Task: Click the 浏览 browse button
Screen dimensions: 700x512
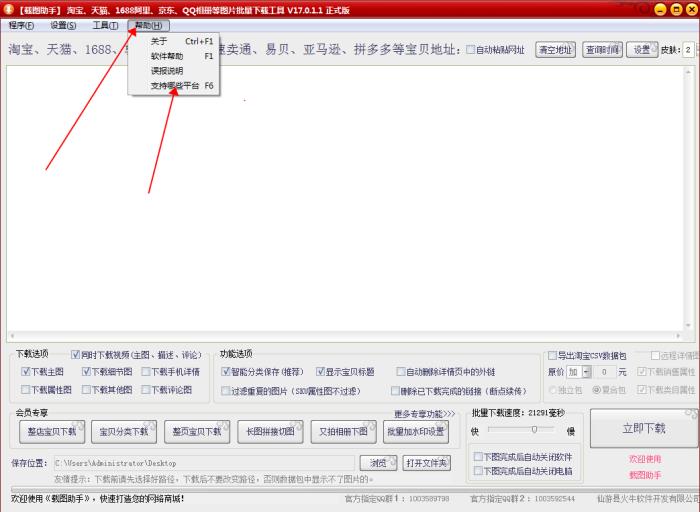Action: [x=377, y=463]
